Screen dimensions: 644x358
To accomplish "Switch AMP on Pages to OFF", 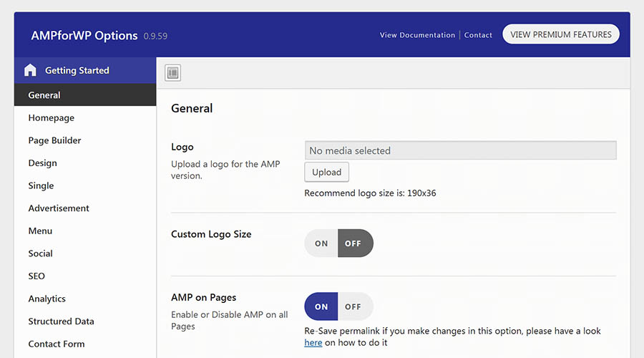I will click(x=355, y=306).
